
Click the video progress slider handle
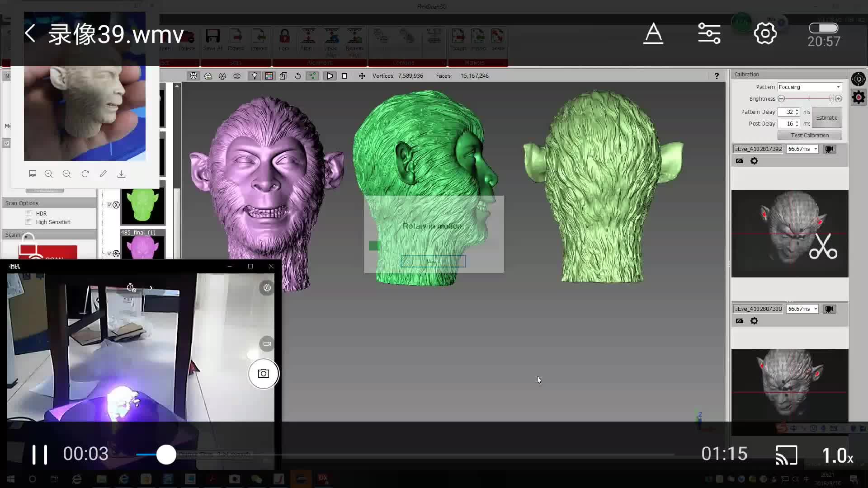click(166, 455)
